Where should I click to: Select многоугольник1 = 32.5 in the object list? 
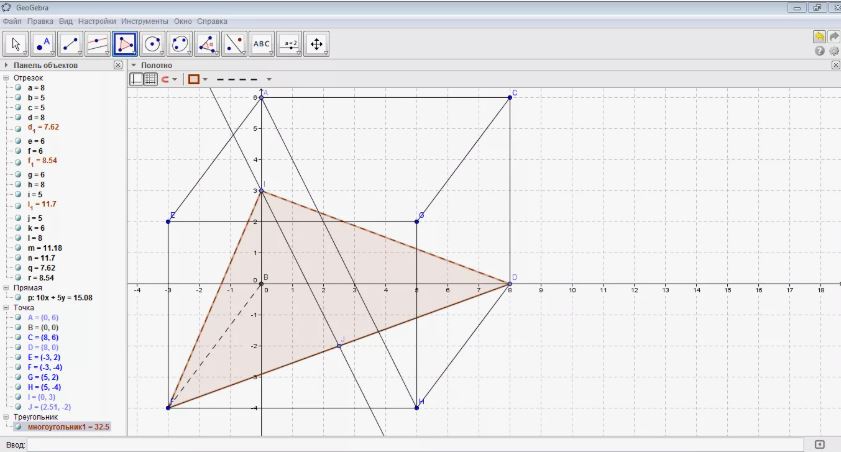pyautogui.click(x=68, y=426)
